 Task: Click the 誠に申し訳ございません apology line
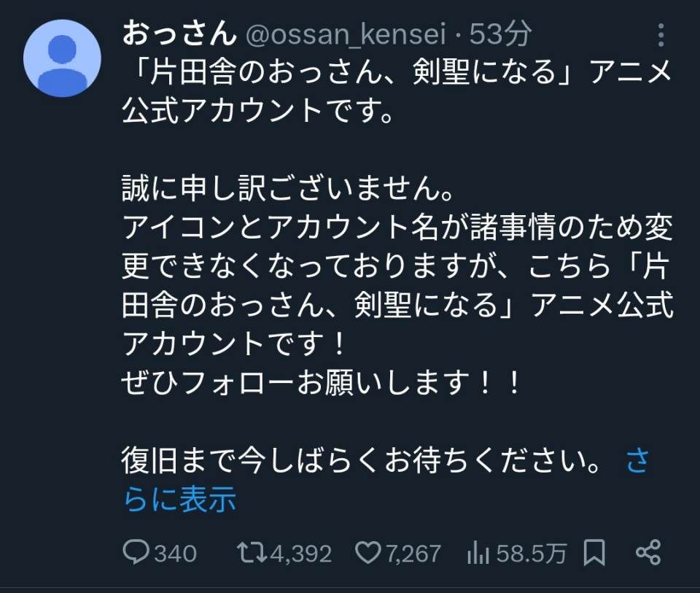pos(289,193)
